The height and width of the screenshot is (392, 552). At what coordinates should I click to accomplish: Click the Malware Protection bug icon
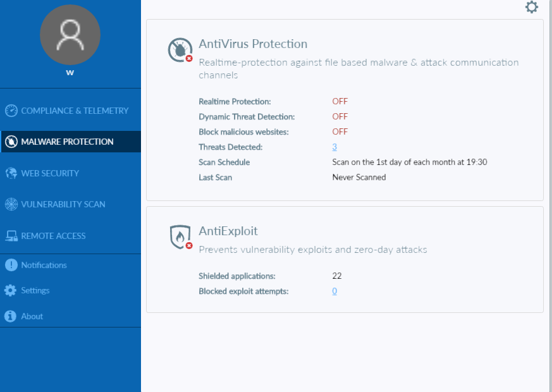[x=11, y=142]
